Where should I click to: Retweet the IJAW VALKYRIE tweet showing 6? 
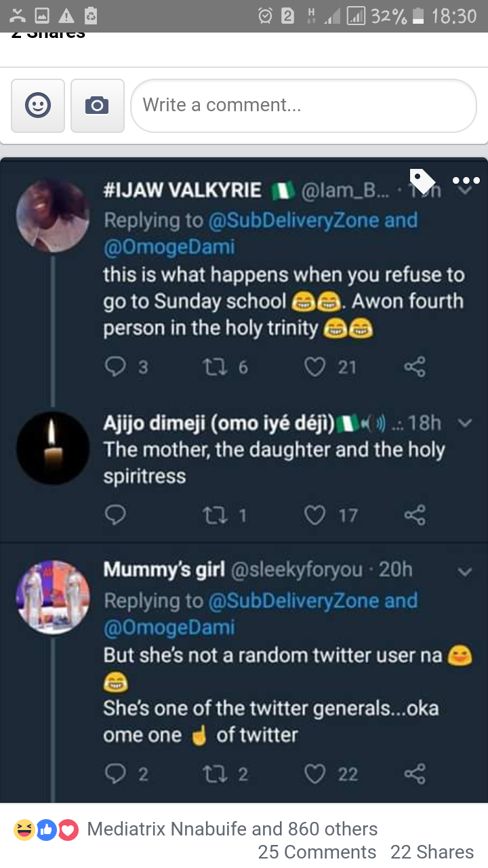coord(216,367)
